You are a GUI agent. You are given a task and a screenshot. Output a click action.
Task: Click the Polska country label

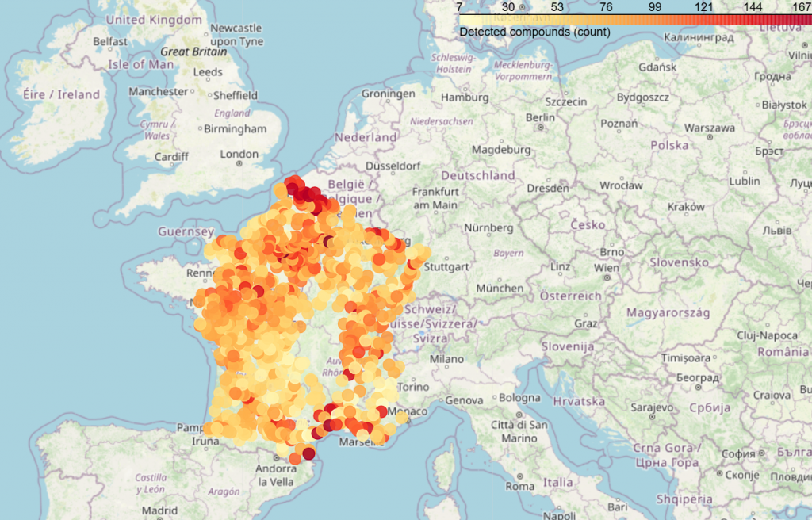(x=669, y=146)
